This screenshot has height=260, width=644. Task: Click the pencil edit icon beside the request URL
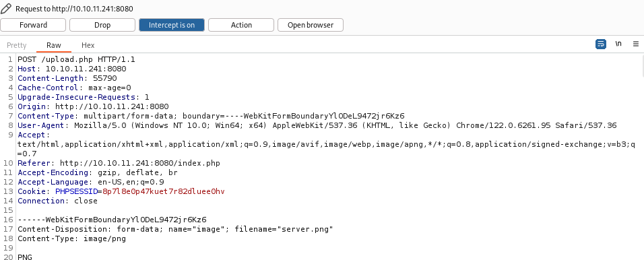(x=6, y=8)
